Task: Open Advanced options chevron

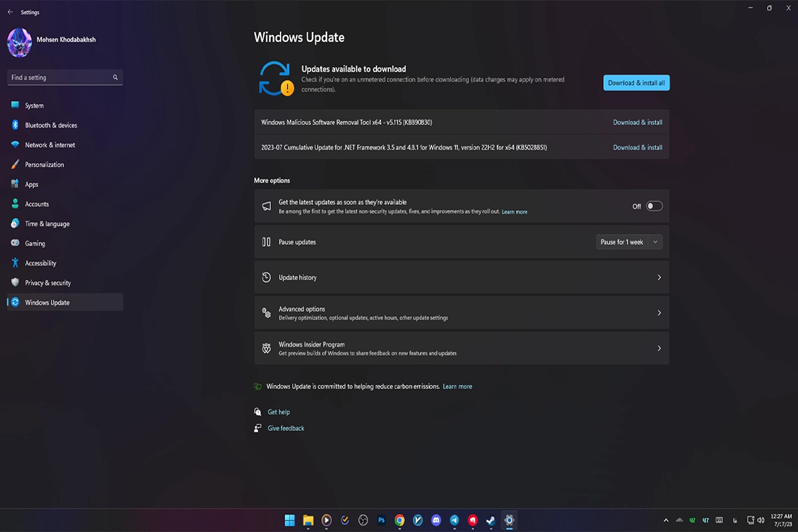Action: (659, 313)
